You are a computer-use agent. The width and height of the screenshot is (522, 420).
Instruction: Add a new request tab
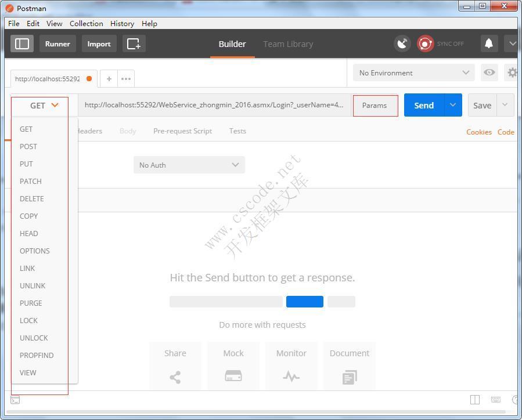tap(109, 78)
